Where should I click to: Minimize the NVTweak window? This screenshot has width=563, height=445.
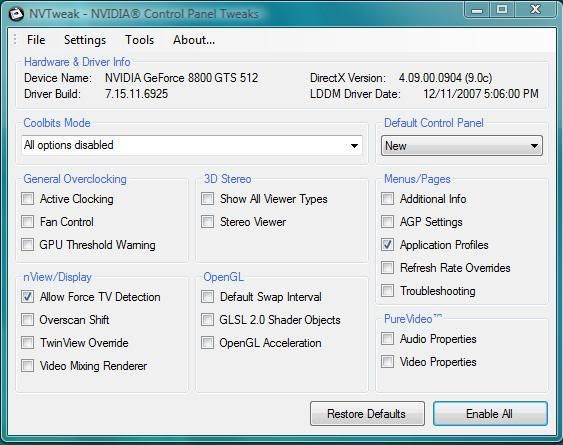(x=477, y=9)
